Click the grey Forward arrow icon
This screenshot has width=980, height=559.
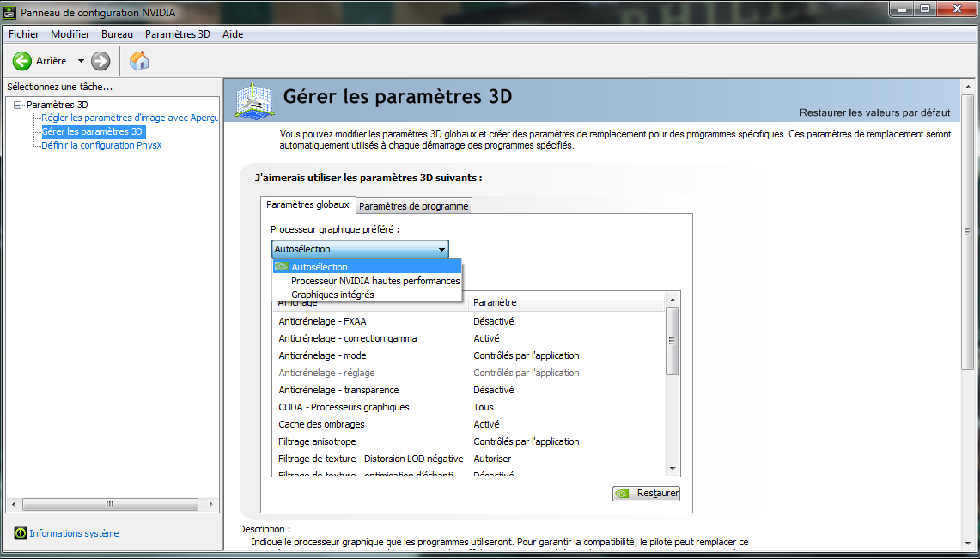(x=100, y=61)
